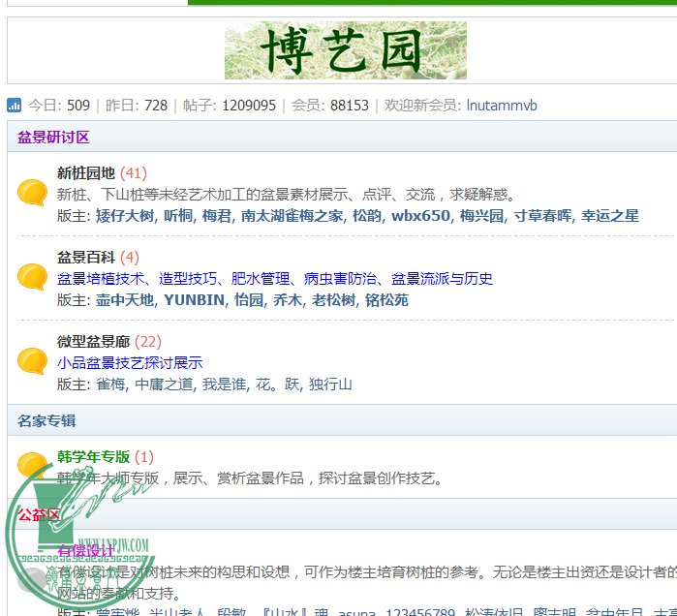677x616 pixels.
Task: View new member lnutammvb's profile
Action: 501,106
